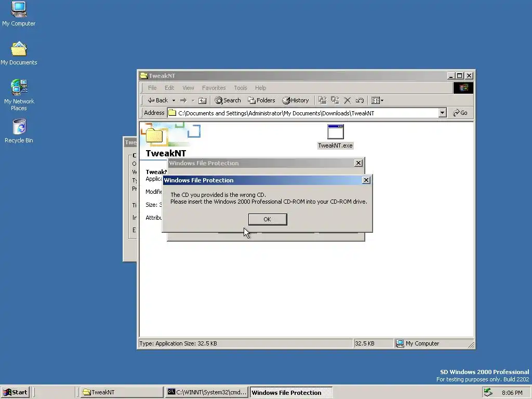
Task: Open the Recycle Bin desktop icon
Action: pyautogui.click(x=19, y=131)
